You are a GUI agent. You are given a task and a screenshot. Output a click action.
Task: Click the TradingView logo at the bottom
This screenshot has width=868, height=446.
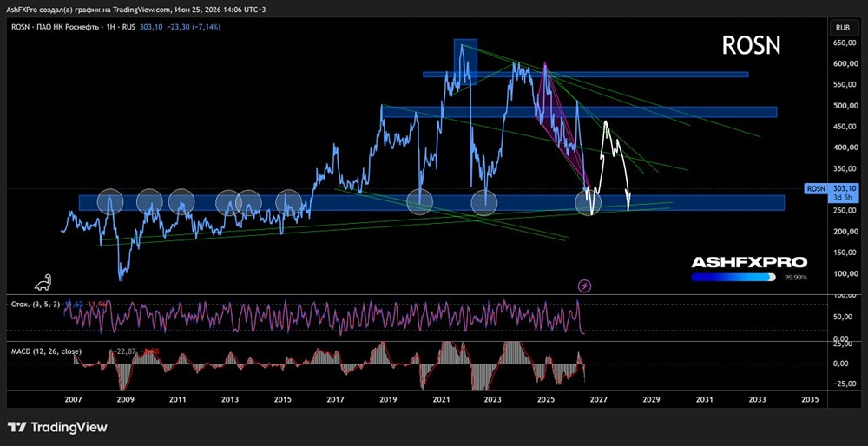coord(57,427)
